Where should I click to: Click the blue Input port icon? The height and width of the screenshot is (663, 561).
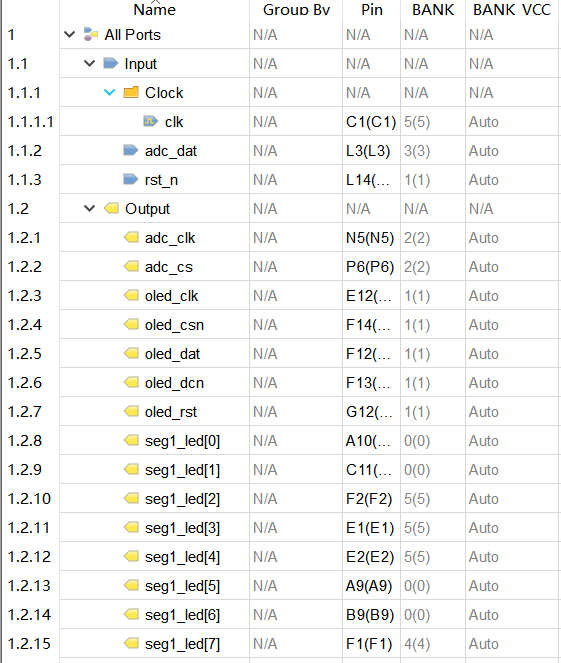111,63
